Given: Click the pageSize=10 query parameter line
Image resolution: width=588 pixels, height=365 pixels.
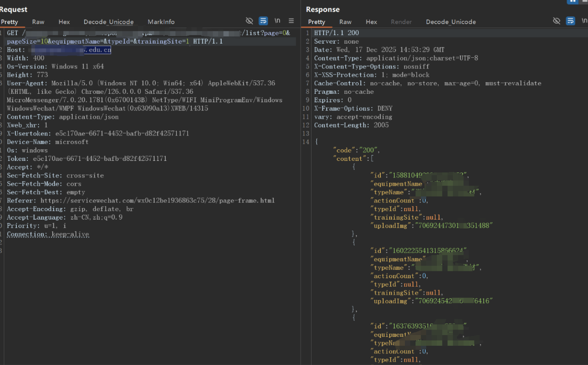Looking at the screenshot, I should 115,42.
